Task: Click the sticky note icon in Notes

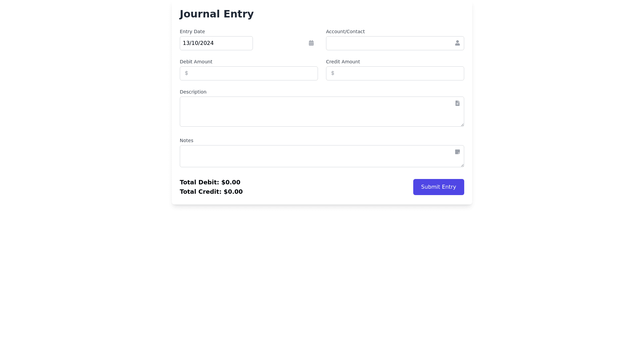Action: pos(457,152)
